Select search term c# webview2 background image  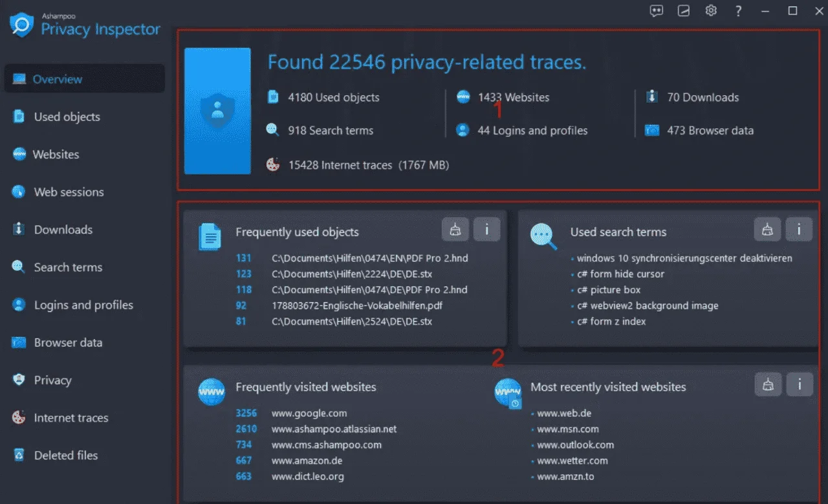[x=648, y=305]
